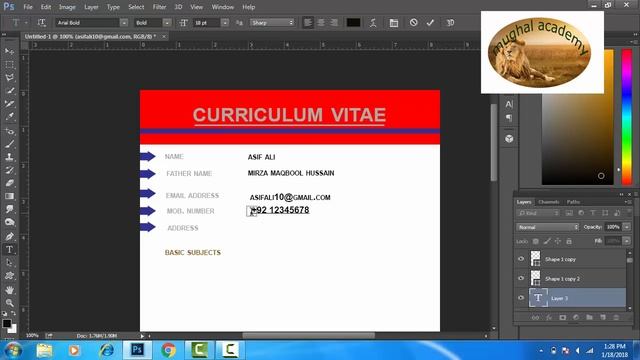
Task: Select the Polygonal Lasso tool
Action: [9, 78]
